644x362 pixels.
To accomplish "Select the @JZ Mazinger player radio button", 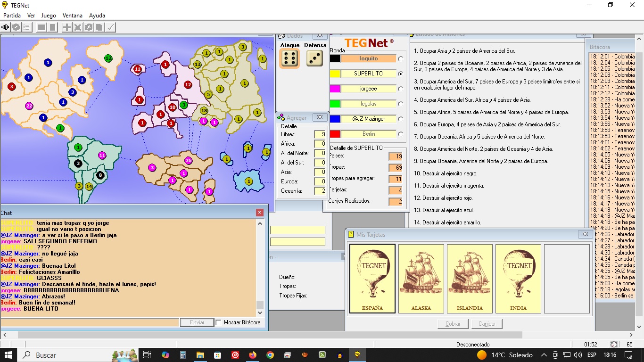I will click(x=401, y=119).
